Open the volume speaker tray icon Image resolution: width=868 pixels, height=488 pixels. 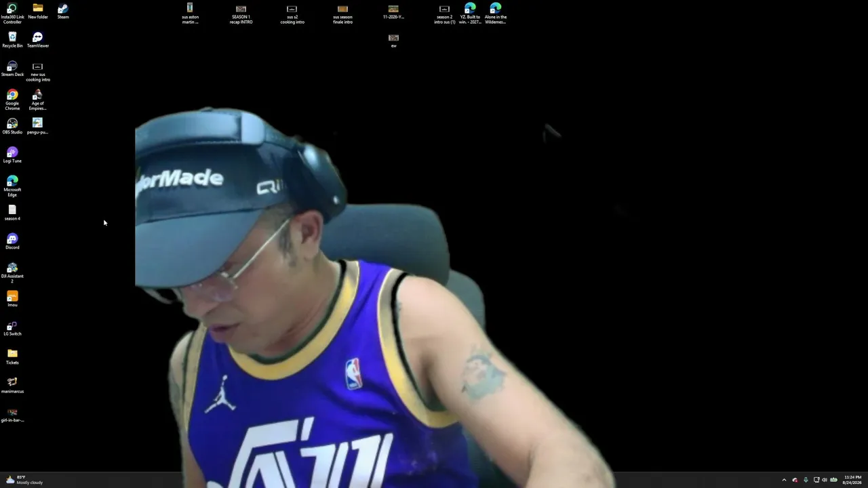click(x=825, y=480)
